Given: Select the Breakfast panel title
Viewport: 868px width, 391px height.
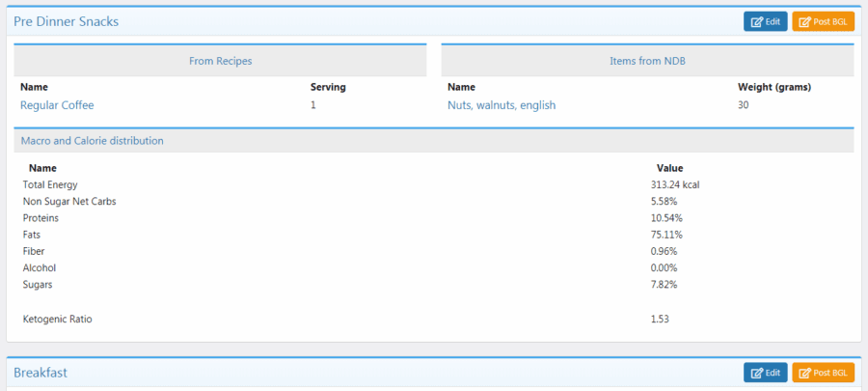Looking at the screenshot, I should pos(40,373).
